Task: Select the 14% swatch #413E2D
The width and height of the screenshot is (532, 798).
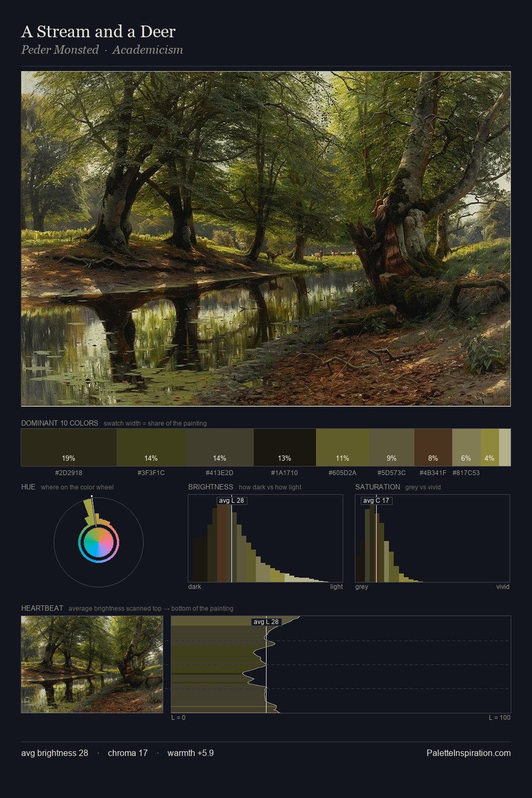Action: point(220,447)
